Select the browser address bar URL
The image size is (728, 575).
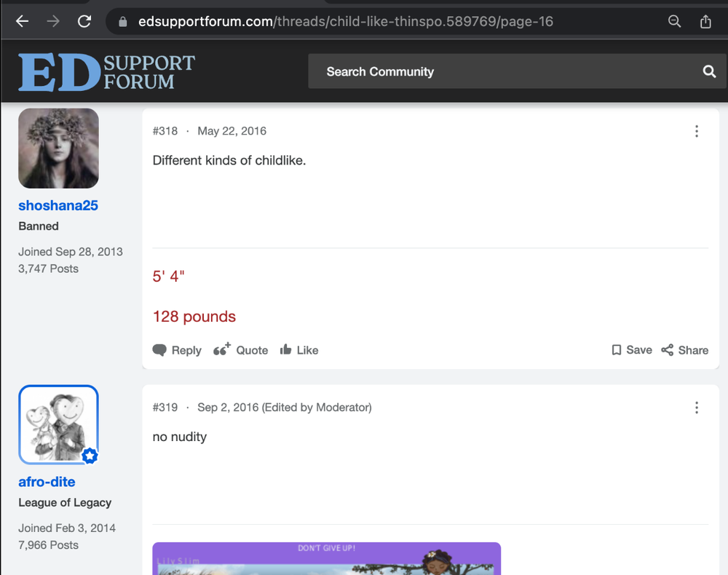coord(345,22)
